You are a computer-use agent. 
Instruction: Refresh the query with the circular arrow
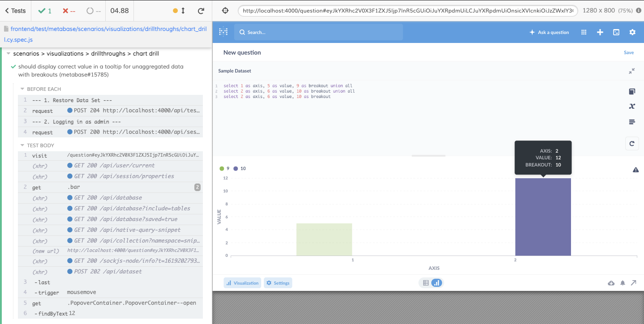[x=632, y=143]
